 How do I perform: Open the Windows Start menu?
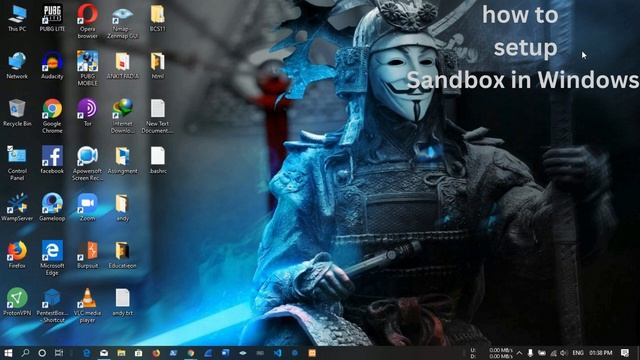tap(8, 353)
